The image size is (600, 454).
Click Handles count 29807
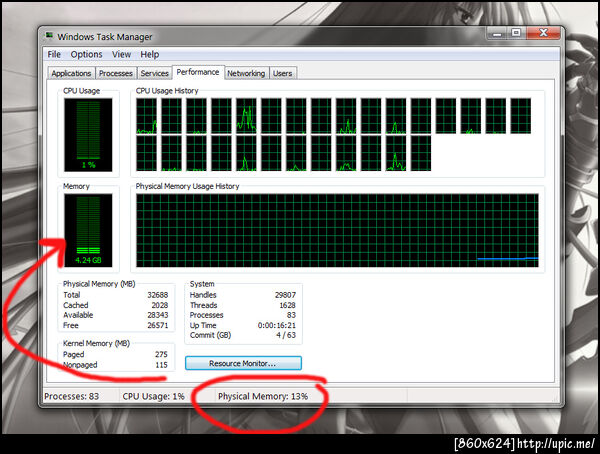tap(285, 295)
